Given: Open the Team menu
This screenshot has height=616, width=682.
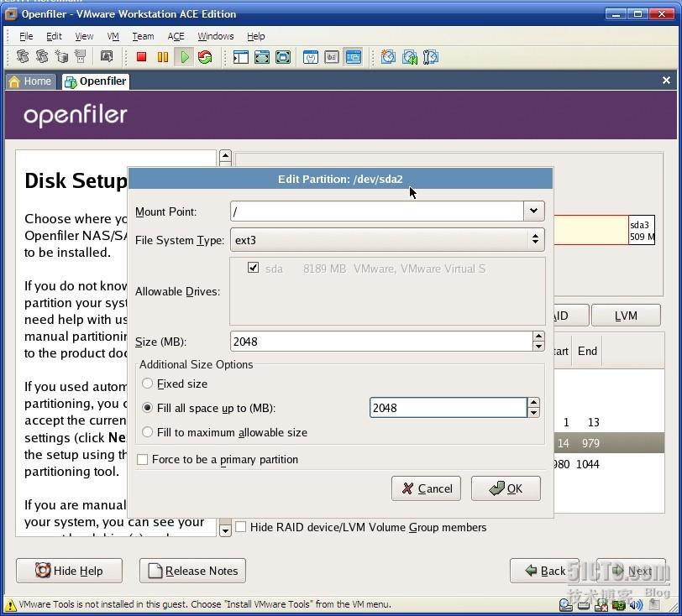Looking at the screenshot, I should pyautogui.click(x=143, y=36).
